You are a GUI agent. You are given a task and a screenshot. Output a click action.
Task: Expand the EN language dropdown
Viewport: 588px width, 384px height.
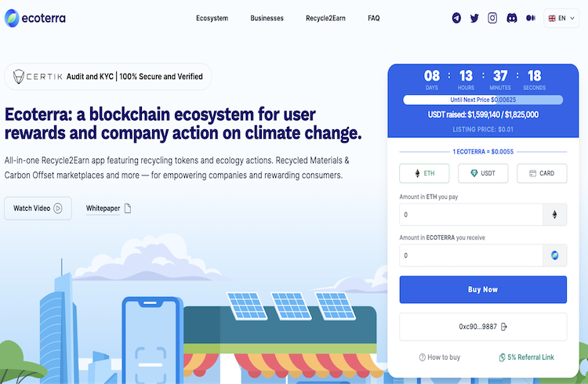(561, 18)
